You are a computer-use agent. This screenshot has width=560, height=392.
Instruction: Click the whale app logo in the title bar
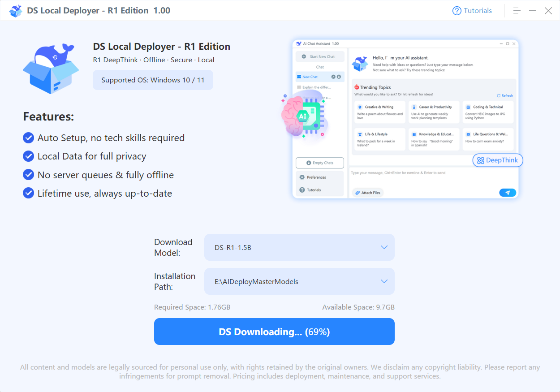pos(16,10)
